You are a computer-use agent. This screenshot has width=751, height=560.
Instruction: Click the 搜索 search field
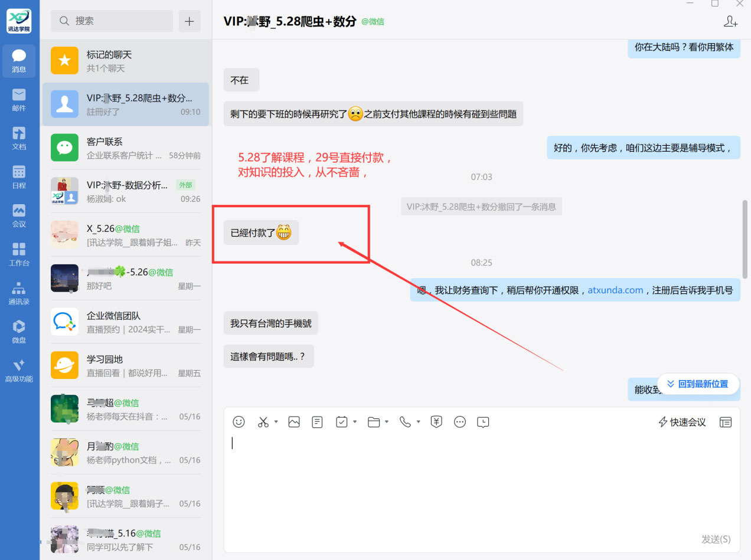tap(112, 21)
